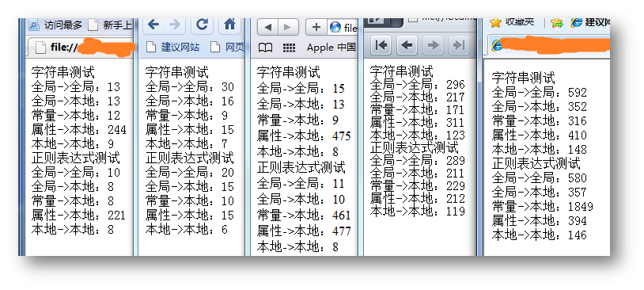
Task: Click IE's add-to-favorites-bar star arrow icon
Action: click(557, 23)
